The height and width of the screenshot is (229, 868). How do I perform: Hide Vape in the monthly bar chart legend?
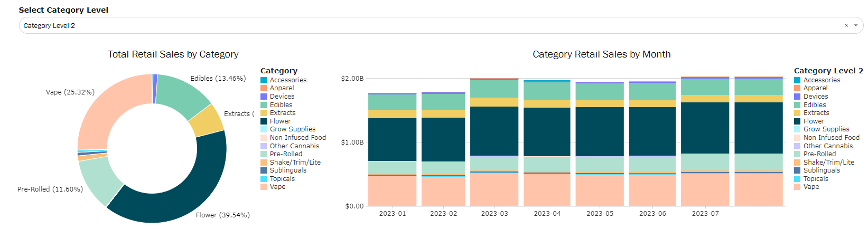[811, 187]
